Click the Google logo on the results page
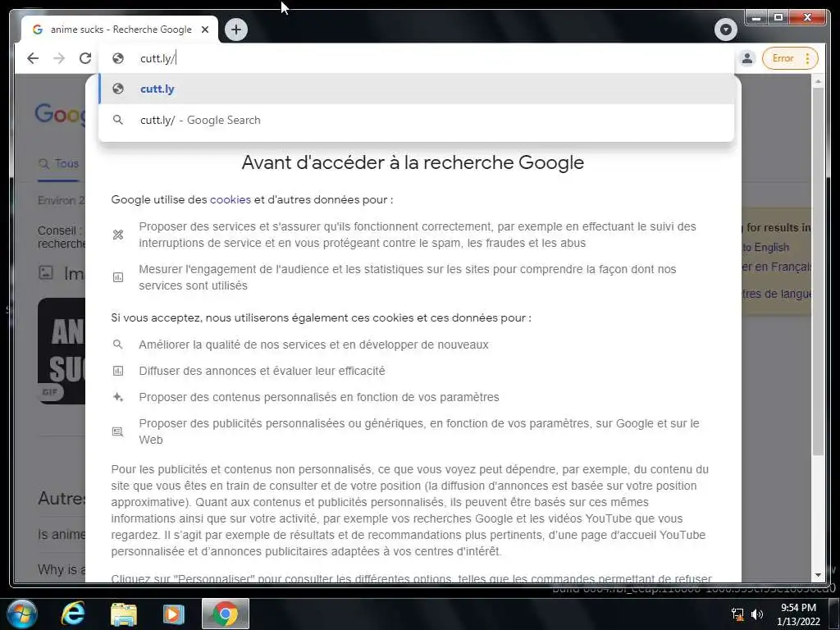The image size is (840, 630). coord(60,114)
